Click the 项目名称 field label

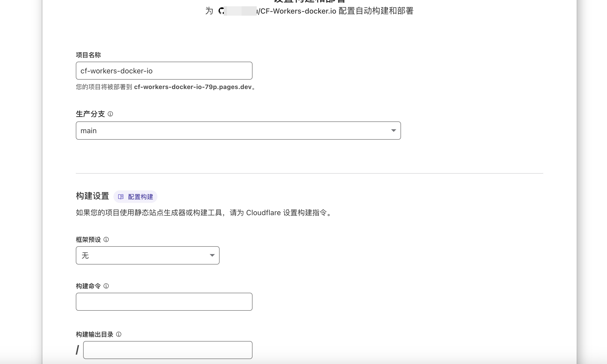pos(88,55)
